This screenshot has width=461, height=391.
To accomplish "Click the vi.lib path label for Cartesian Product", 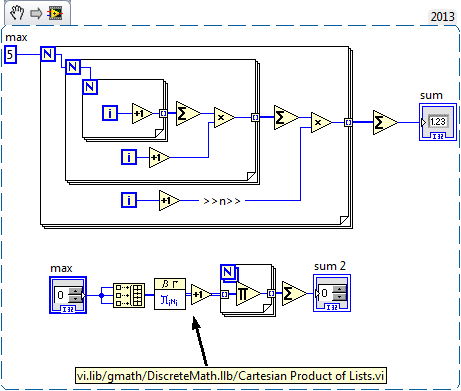I will (x=231, y=376).
